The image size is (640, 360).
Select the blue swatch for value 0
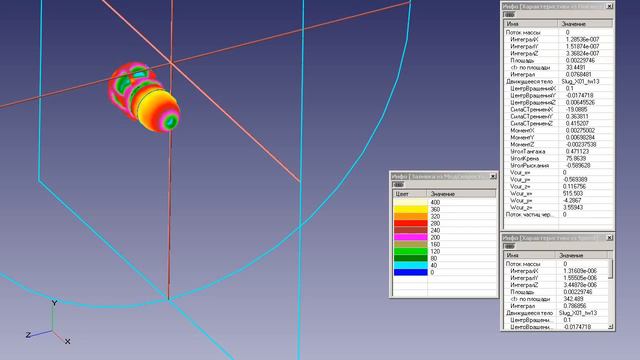click(411, 272)
